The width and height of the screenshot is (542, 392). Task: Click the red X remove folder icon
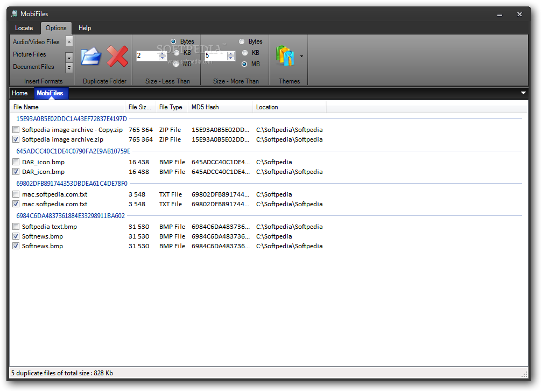coord(117,56)
